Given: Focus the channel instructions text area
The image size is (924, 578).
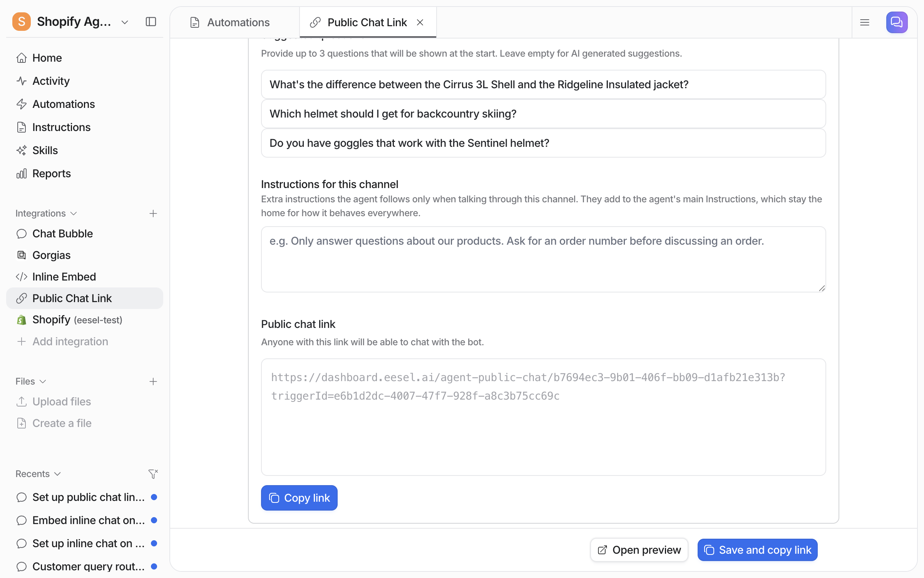Looking at the screenshot, I should point(543,259).
